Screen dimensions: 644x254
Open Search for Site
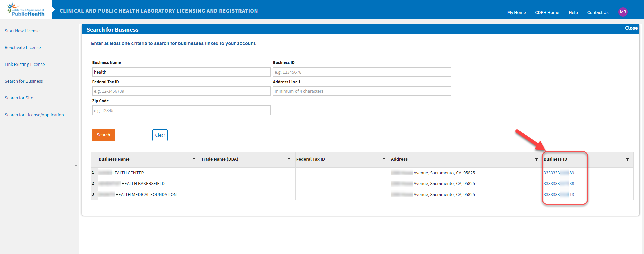pyautogui.click(x=19, y=98)
